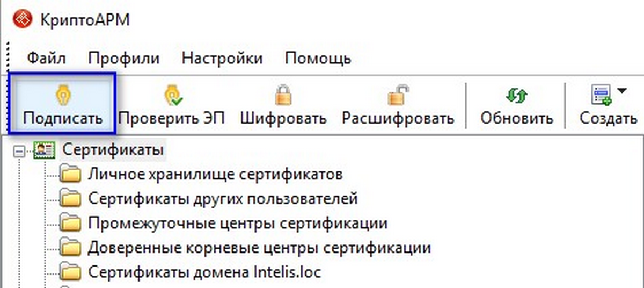Click the Обновить green arrows icon
Viewport: 644px width, 288px height.
[x=516, y=96]
